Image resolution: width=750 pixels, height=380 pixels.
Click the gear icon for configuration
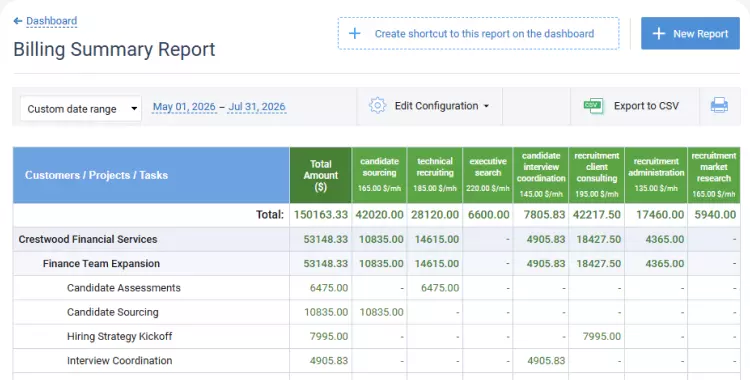[x=377, y=106]
